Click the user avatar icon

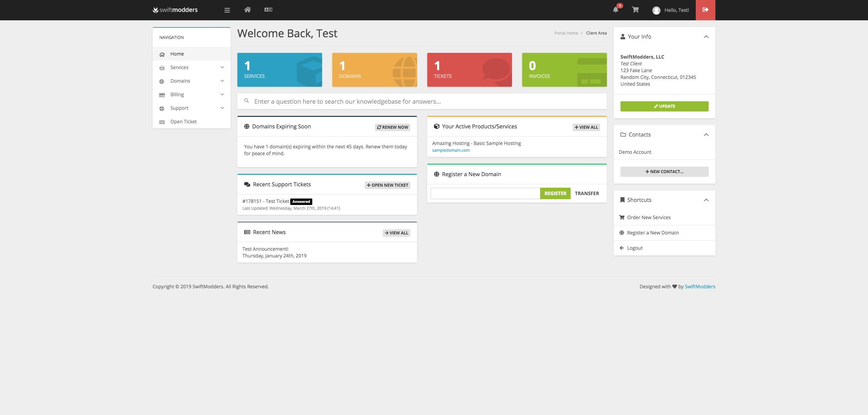pos(656,10)
